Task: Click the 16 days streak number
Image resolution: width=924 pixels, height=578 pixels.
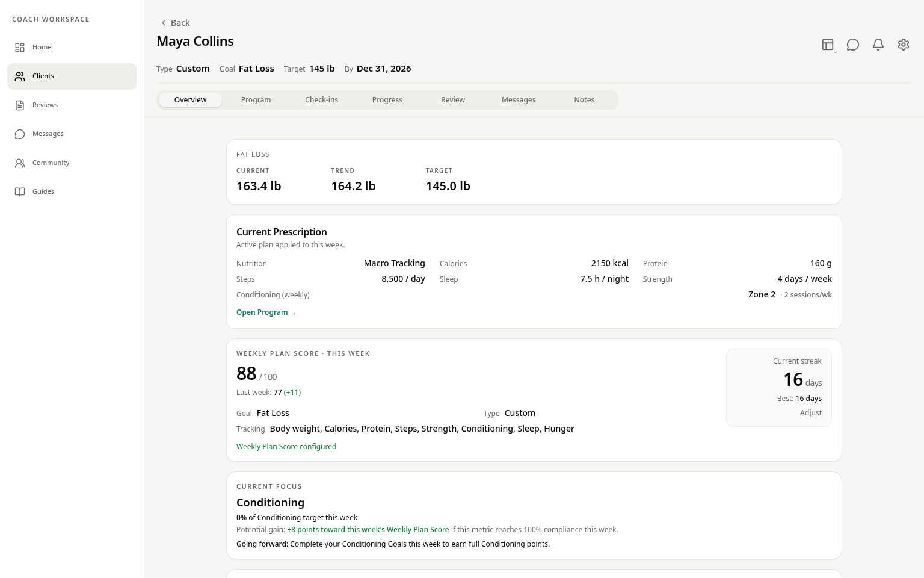Action: click(x=793, y=379)
